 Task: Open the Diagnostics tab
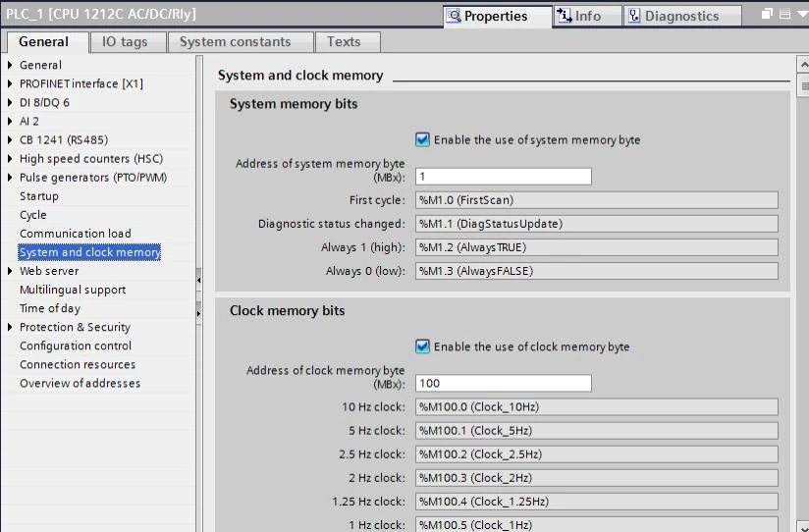click(x=673, y=16)
